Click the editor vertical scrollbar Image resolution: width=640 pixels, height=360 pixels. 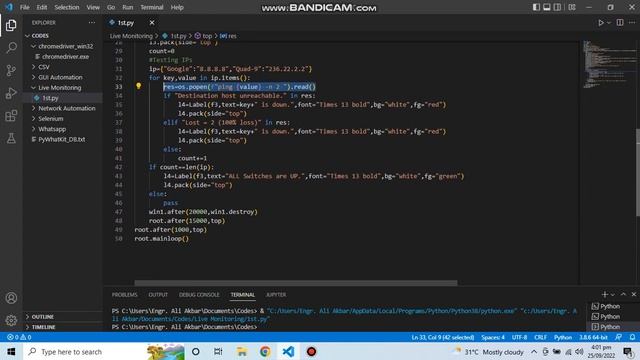(x=638, y=173)
